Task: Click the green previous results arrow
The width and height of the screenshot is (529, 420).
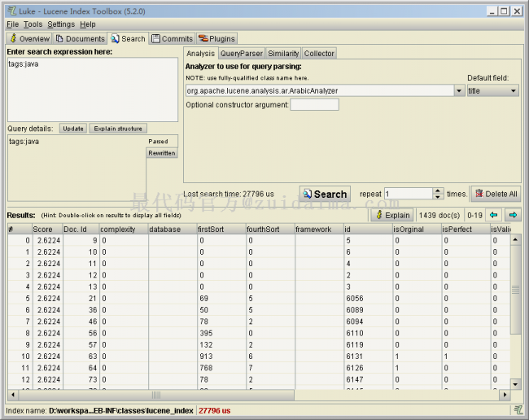Action: tap(494, 215)
